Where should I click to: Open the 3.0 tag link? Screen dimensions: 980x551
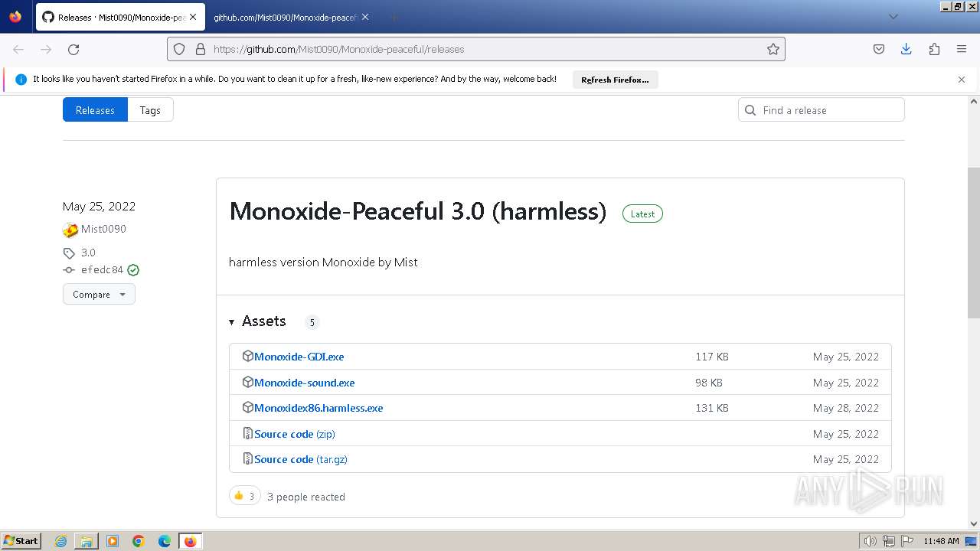click(x=88, y=253)
